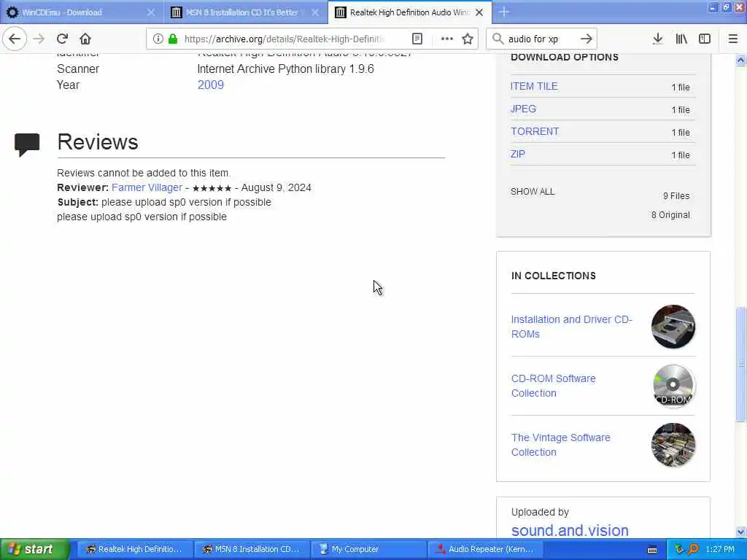
Task: Reload the current page
Action: (62, 39)
